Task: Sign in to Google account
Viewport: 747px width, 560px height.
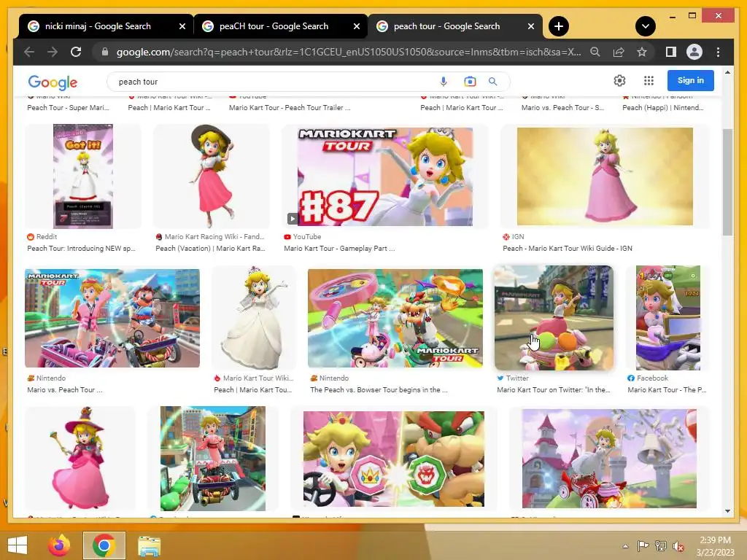Action: pyautogui.click(x=690, y=80)
